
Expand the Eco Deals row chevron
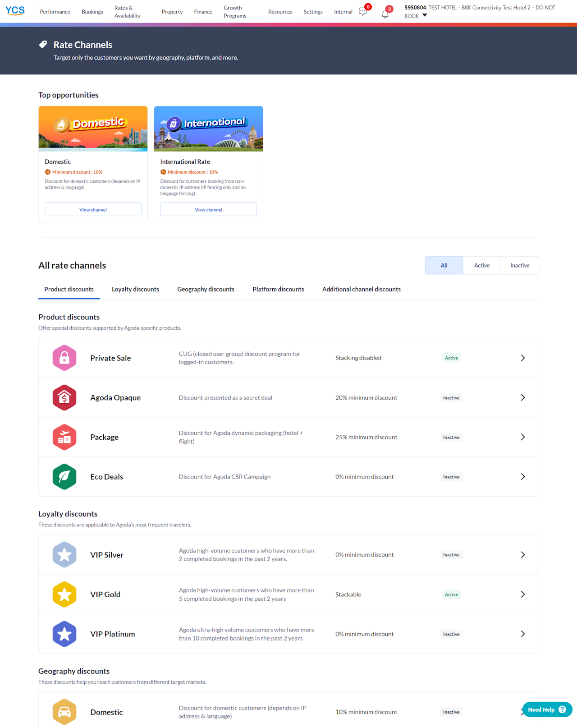pyautogui.click(x=523, y=477)
